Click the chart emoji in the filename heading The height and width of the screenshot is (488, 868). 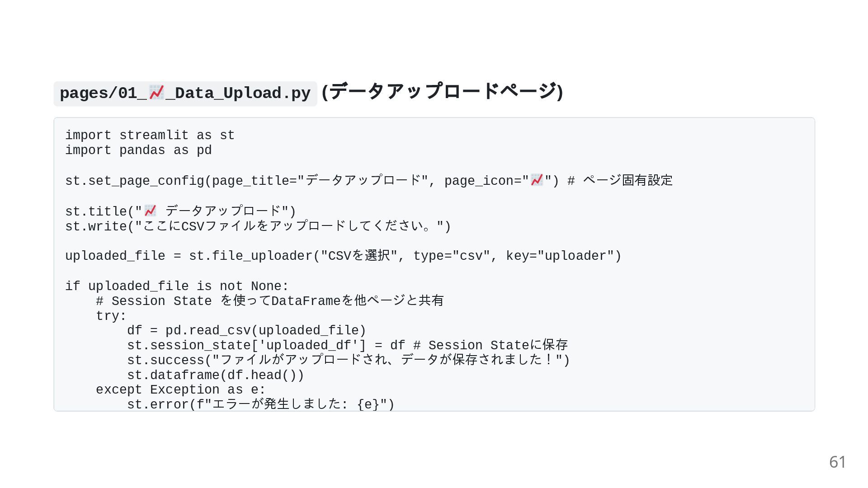click(x=156, y=92)
